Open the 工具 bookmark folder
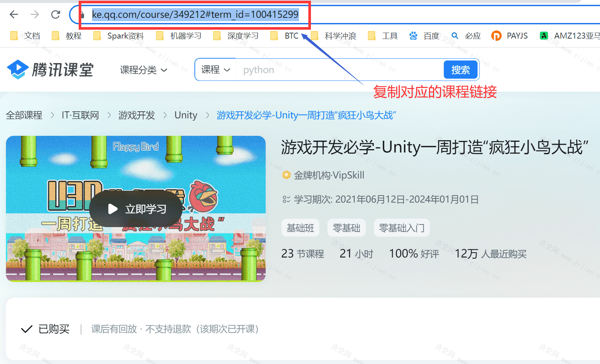The width and height of the screenshot is (600, 364). (x=383, y=36)
